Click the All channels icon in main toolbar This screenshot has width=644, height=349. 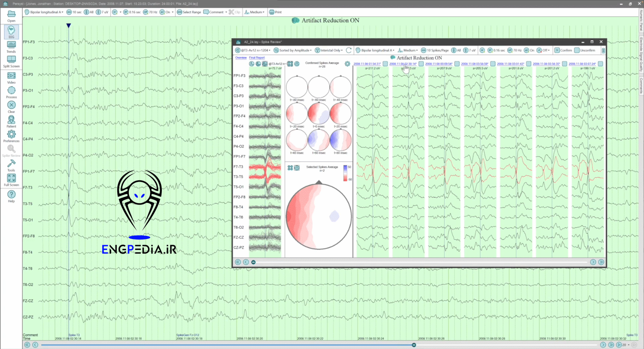click(x=86, y=12)
